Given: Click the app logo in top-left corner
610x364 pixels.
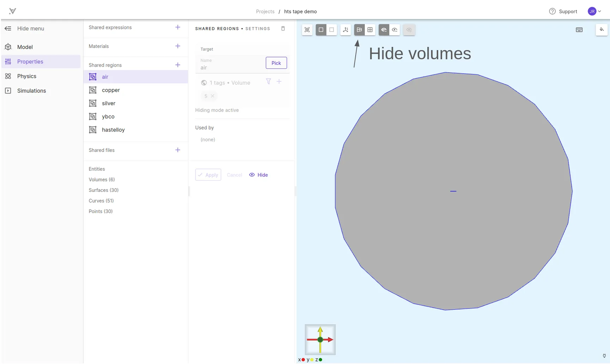Looking at the screenshot, I should click(12, 11).
